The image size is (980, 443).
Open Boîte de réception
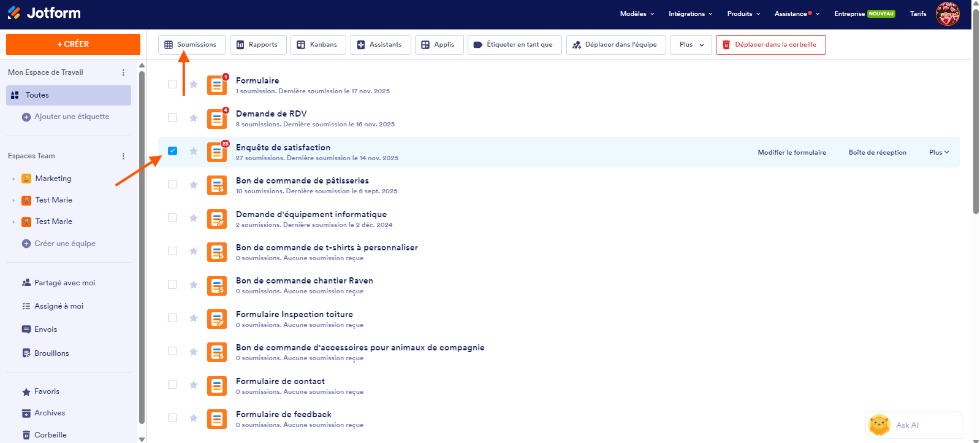877,152
